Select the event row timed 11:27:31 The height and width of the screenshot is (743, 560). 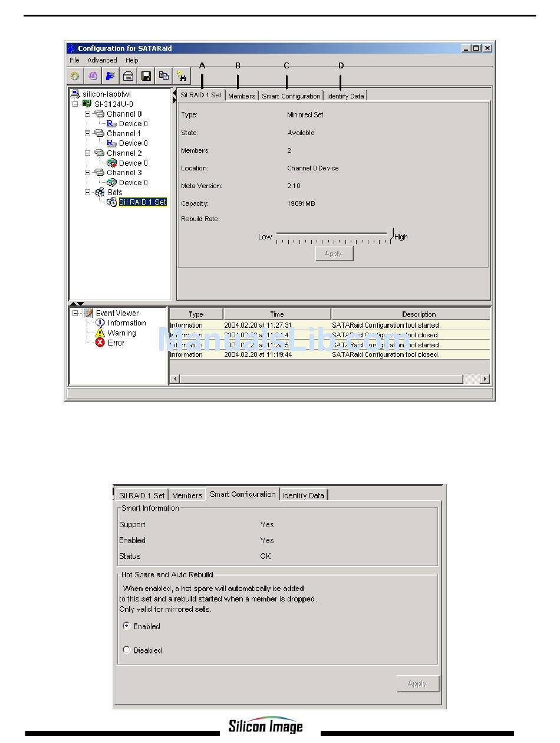point(330,325)
